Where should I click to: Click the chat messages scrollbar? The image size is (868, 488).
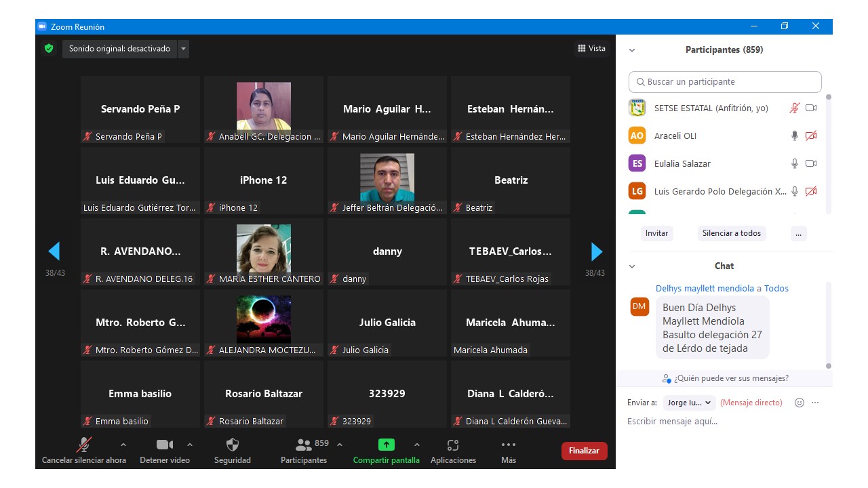point(828,325)
